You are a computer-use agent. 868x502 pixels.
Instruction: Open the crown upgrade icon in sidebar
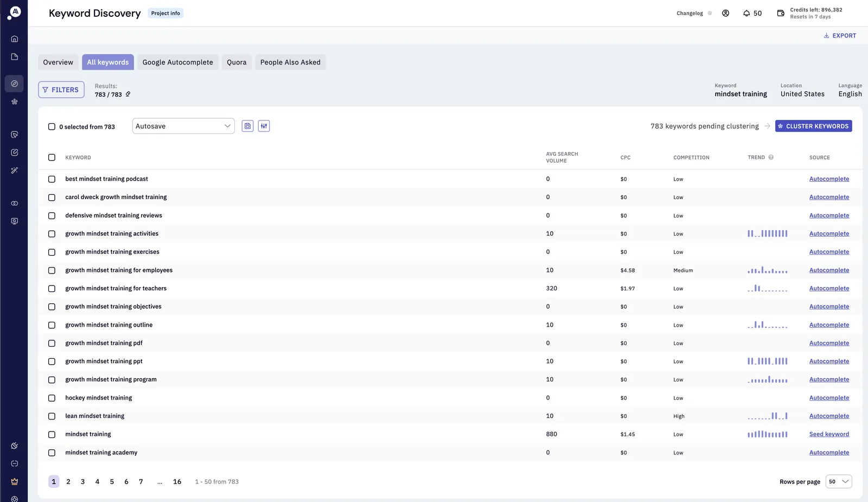coord(15,481)
